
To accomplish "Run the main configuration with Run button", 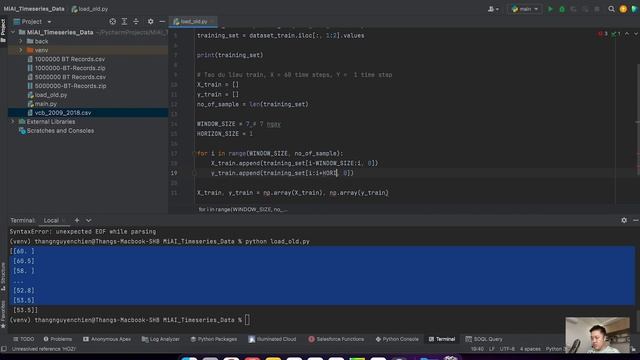I will [x=550, y=9].
